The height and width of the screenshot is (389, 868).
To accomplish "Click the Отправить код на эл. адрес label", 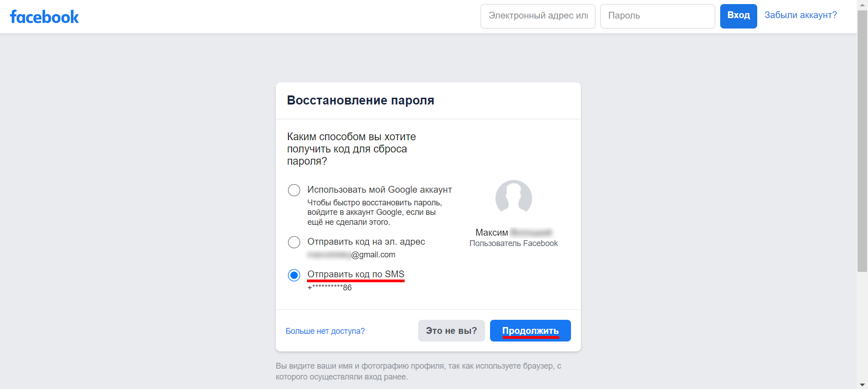I will [366, 242].
